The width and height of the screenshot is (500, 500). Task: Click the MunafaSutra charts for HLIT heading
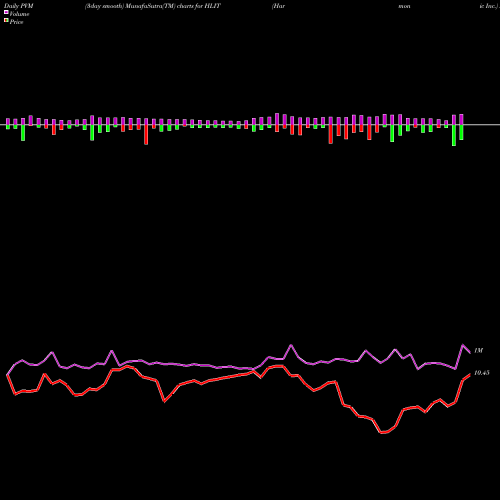153,6
